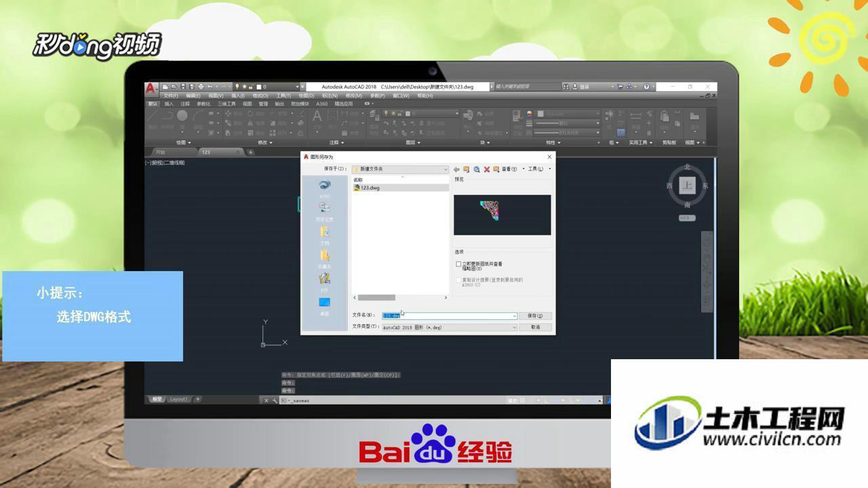Click the 取消 button
Viewport: 868px width, 488px height.
535,327
